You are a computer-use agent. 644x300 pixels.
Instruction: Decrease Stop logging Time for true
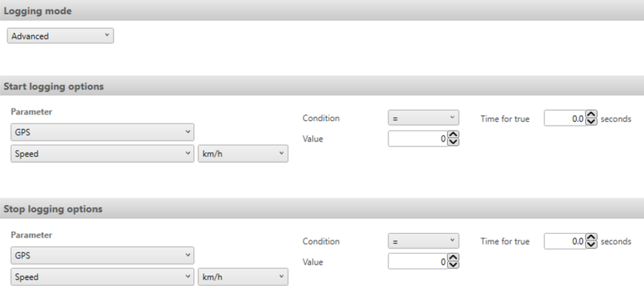591,244
